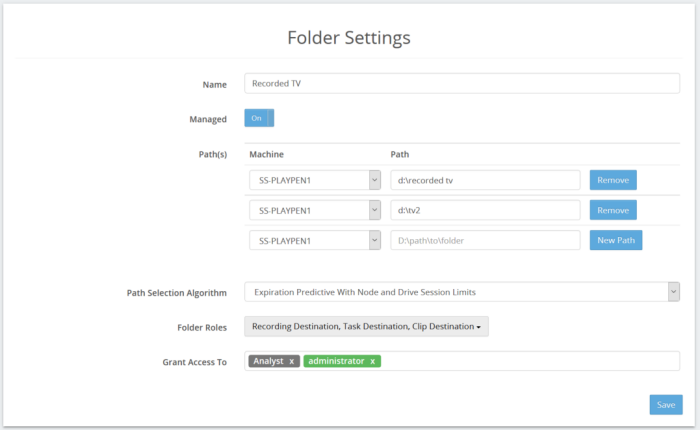
Task: Remove the administrator tag via its x
Action: (x=372, y=361)
